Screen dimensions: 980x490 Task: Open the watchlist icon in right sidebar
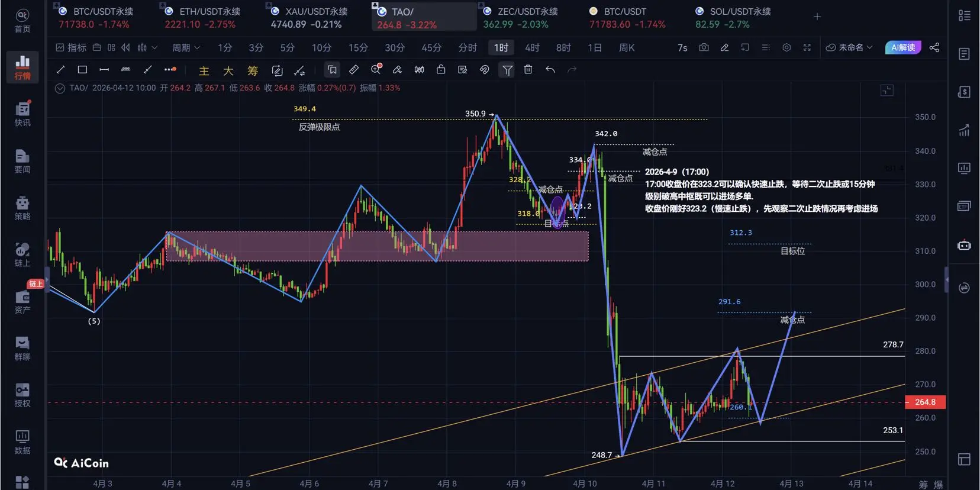[x=964, y=16]
